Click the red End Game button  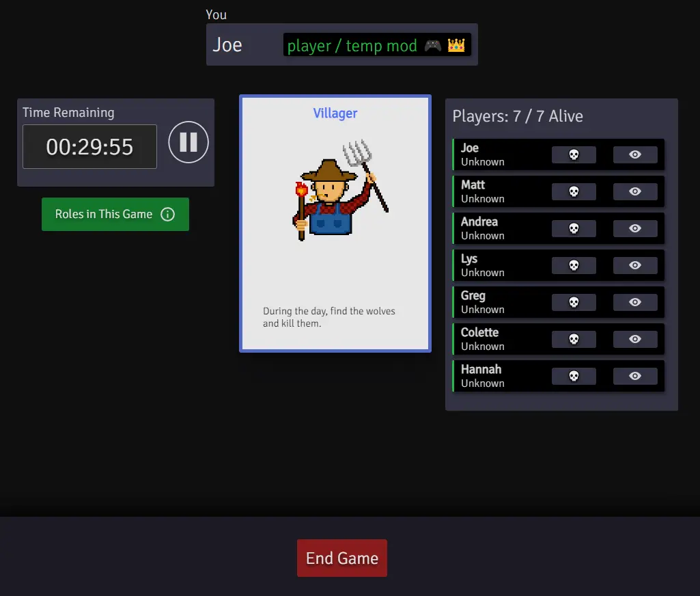[341, 558]
